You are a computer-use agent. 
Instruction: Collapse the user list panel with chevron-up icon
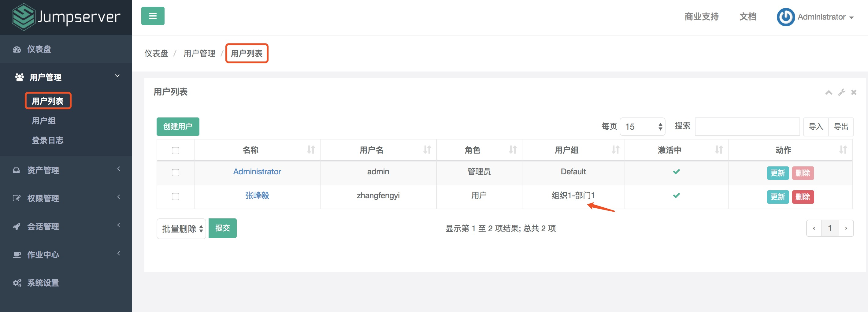(829, 92)
